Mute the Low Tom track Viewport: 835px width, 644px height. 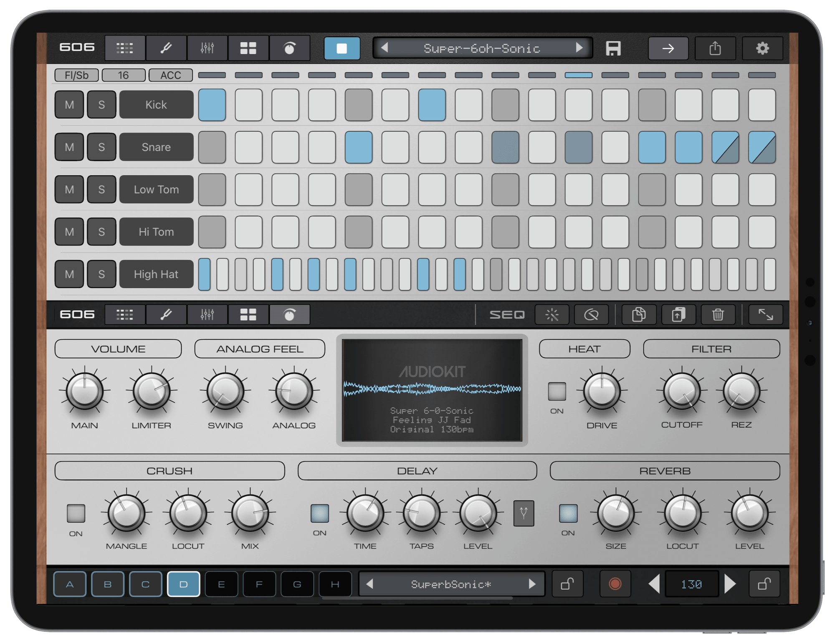(69, 189)
